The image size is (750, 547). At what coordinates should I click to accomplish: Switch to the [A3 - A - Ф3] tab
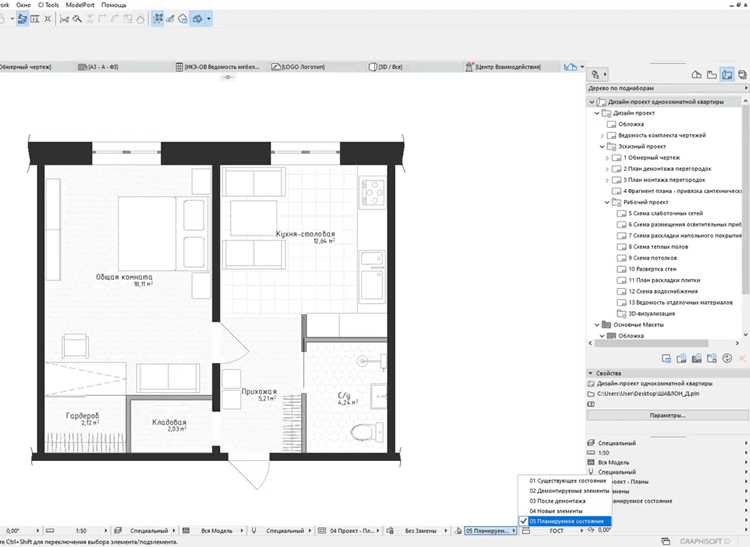tap(98, 67)
